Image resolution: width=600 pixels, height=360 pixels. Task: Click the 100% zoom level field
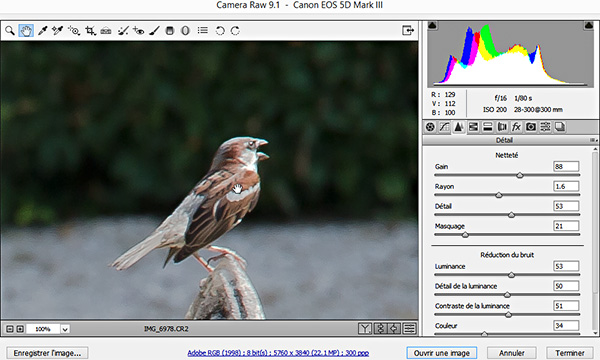pyautogui.click(x=43, y=329)
